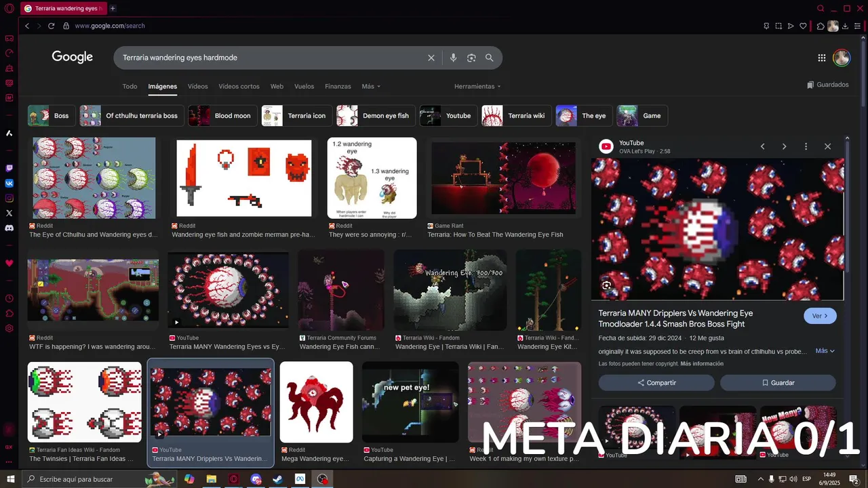The height and width of the screenshot is (488, 868).
Task: Open sidebar settings gear icon
Action: tap(9, 328)
